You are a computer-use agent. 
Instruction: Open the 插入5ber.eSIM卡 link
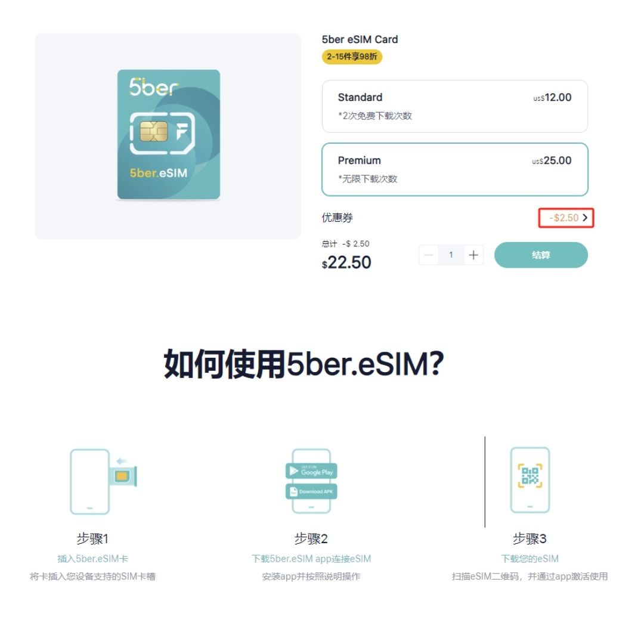point(93,559)
